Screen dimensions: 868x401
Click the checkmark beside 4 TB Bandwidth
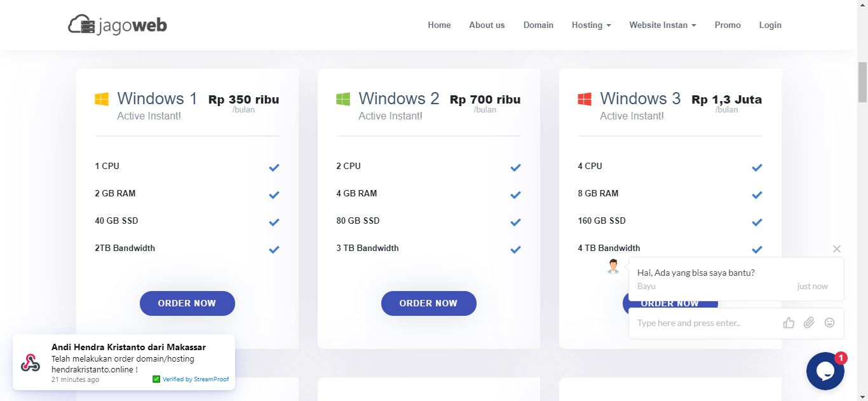tap(757, 250)
